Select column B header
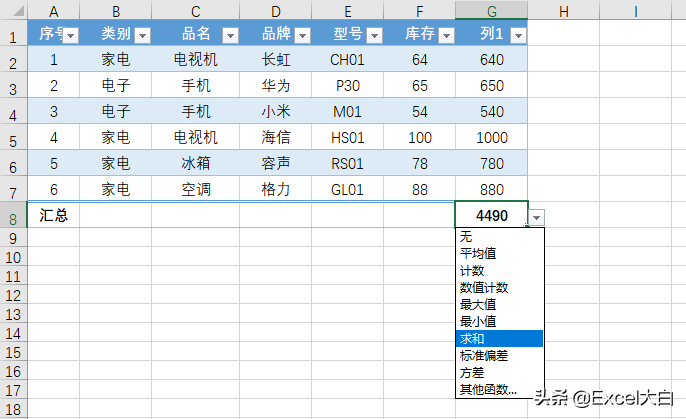Viewport: 686px width, 419px height. (x=116, y=10)
